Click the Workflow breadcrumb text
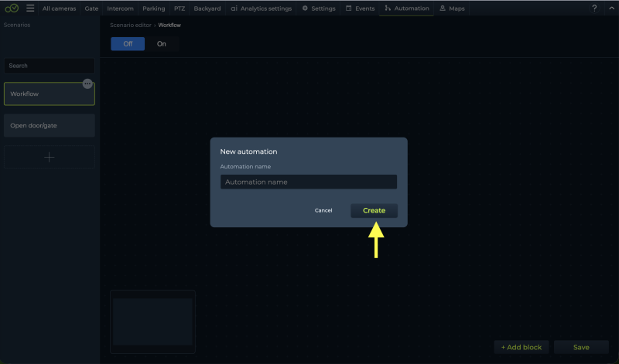The width and height of the screenshot is (619, 364). 169,25
